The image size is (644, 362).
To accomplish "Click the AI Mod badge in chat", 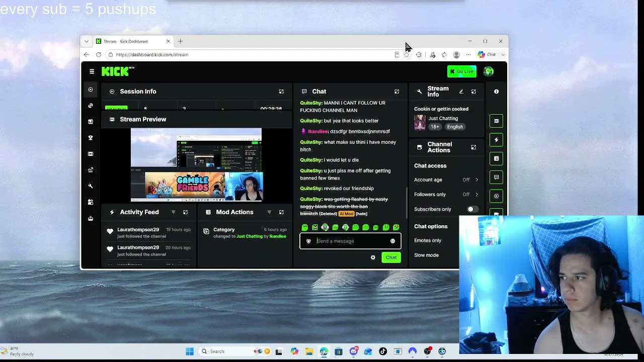I will pos(346,214).
